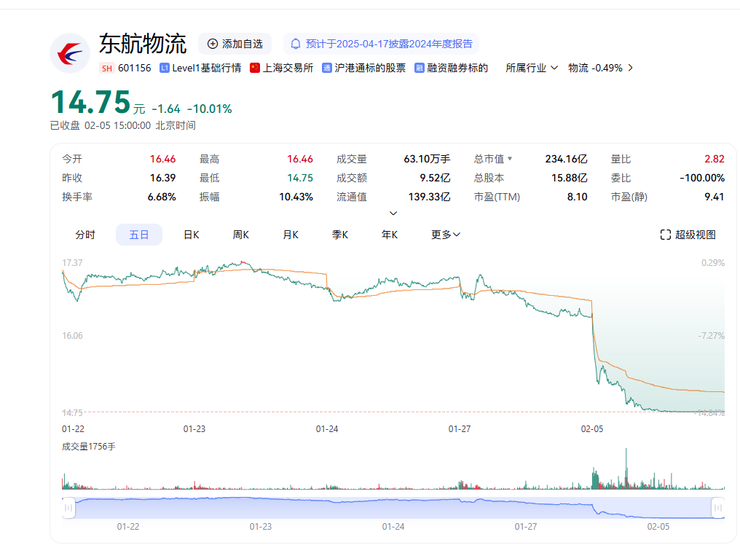
Task: Click the current price 14.75
Action: coord(91,102)
